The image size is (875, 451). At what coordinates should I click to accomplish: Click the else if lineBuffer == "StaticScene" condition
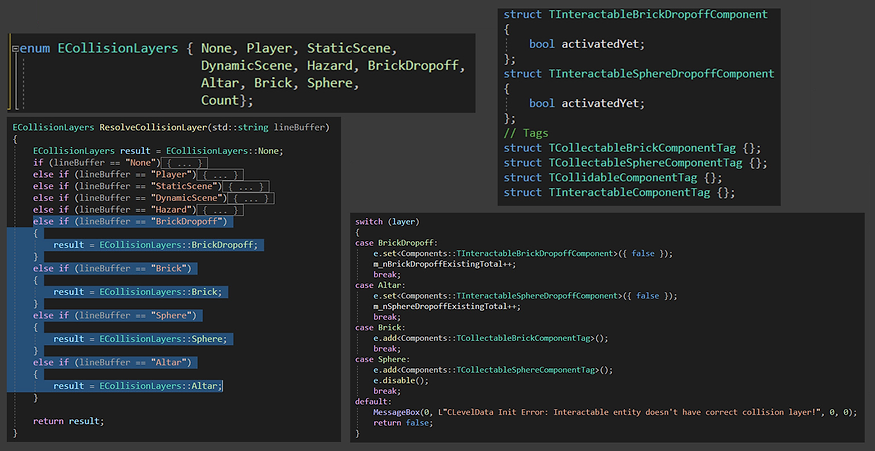[127, 187]
